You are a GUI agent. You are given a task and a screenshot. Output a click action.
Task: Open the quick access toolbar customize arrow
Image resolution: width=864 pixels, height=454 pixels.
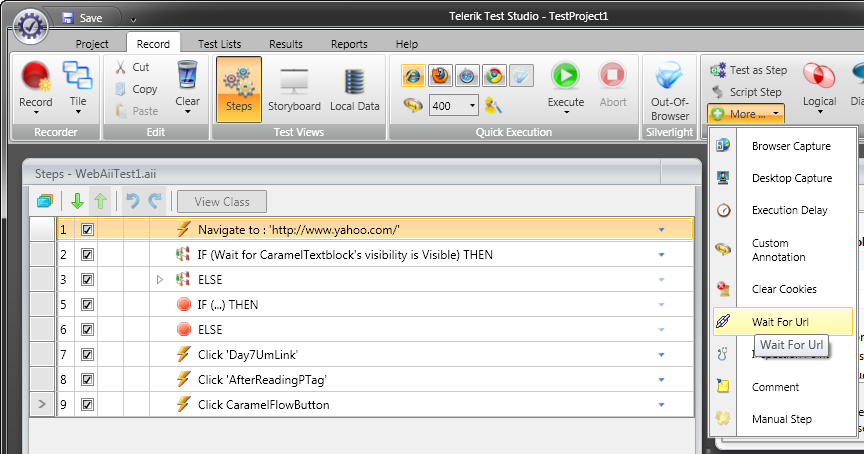(x=133, y=20)
